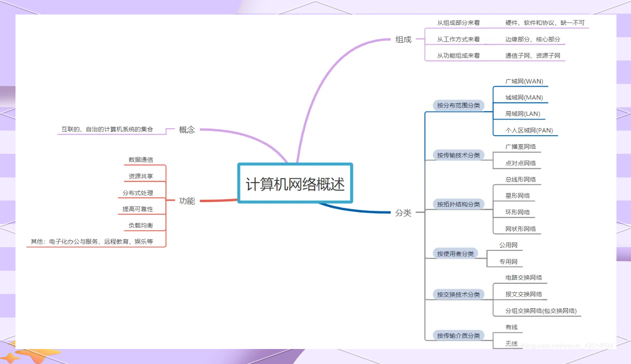631x364 pixels.
Task: Select the 电路交换网络 leaf
Action: [523, 278]
